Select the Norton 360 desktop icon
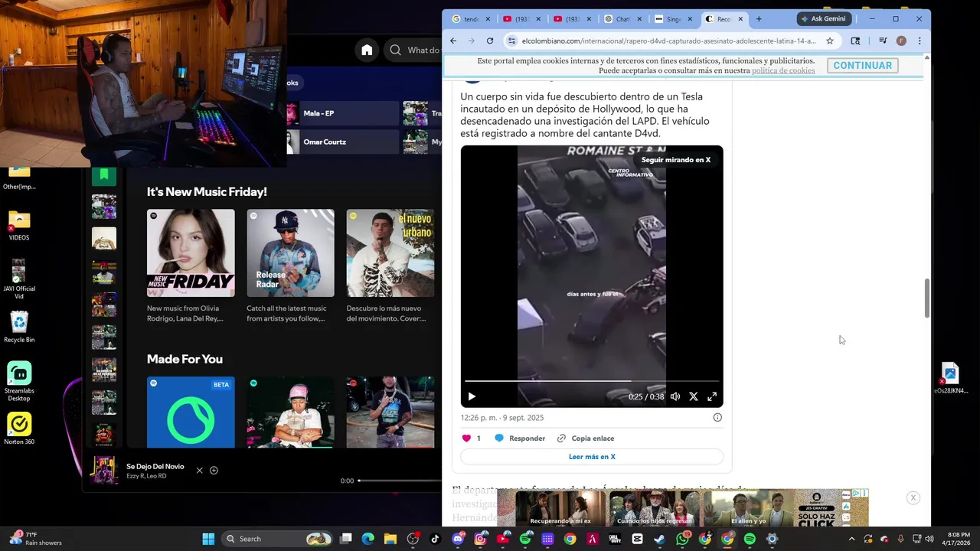Viewport: 980px width, 551px height. [x=19, y=429]
